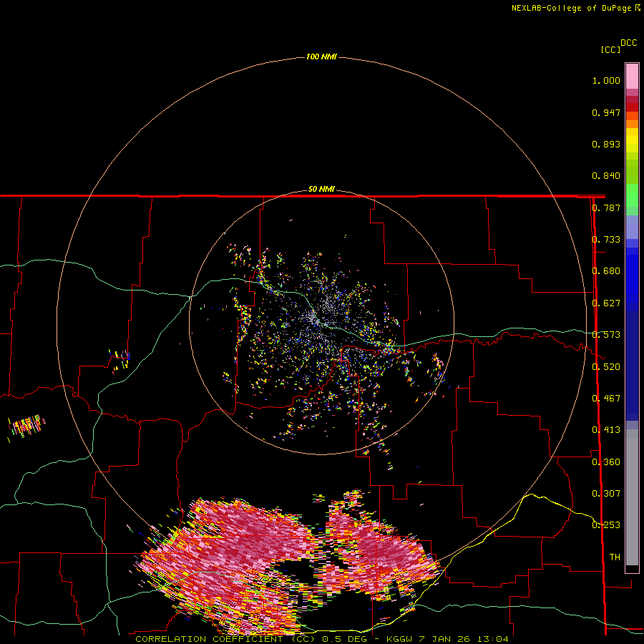Pick the gray swatch at 0.307

click(632, 497)
